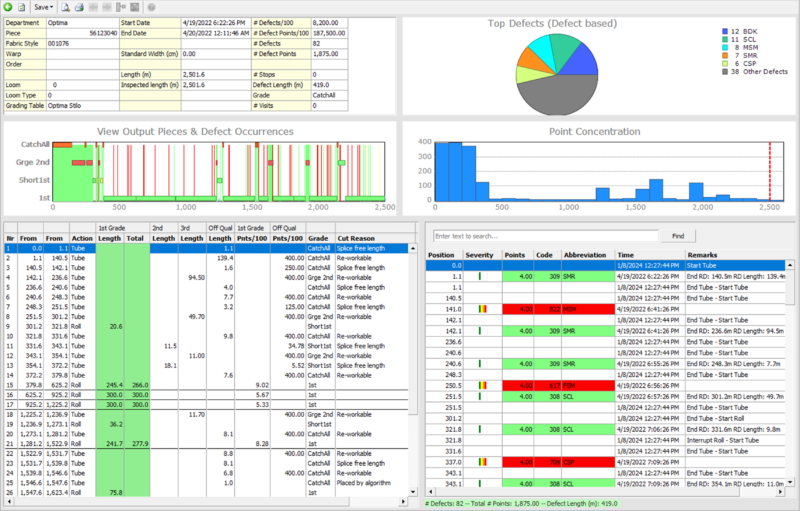Select the red MSM defect row at 141.0
The height and width of the screenshot is (511, 800).
[x=606, y=309]
